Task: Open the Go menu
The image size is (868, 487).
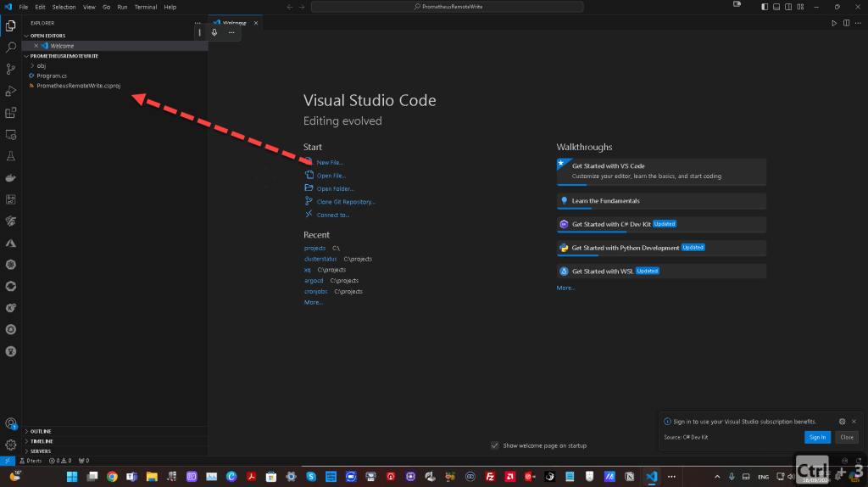Action: pyautogui.click(x=106, y=7)
